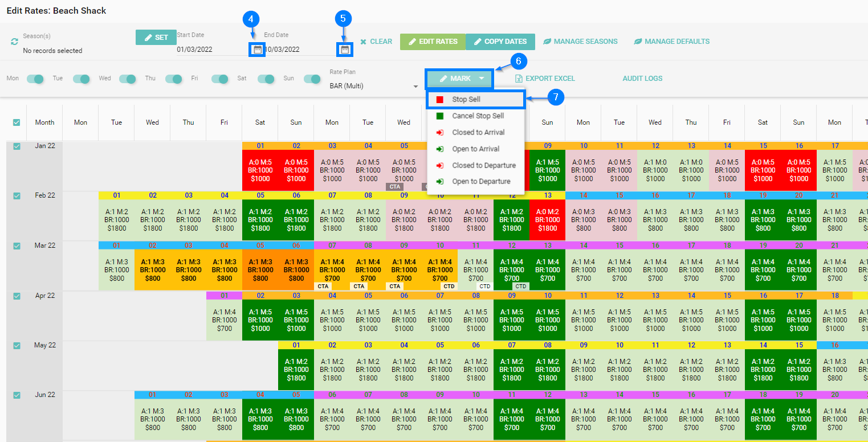
Task: Toggle the Mon day switch off
Action: tap(35, 79)
